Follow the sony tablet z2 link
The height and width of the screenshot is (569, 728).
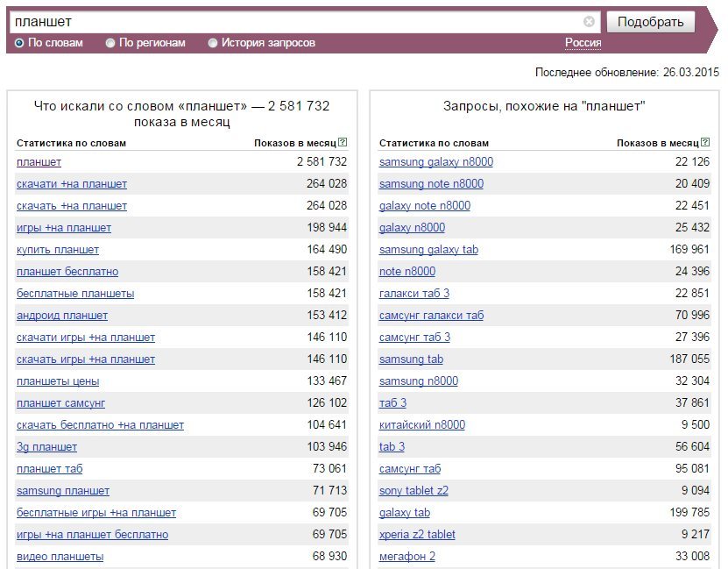point(413,491)
